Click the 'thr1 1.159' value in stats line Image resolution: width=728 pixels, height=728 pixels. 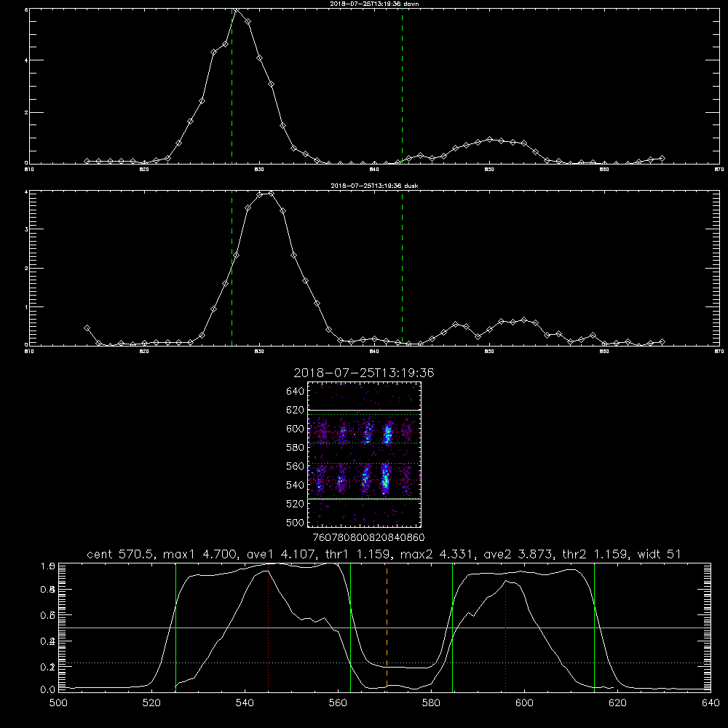357,554
